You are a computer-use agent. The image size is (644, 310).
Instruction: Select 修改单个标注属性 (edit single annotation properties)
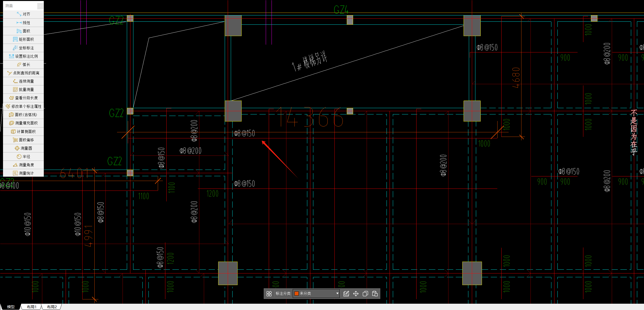pyautogui.click(x=23, y=106)
